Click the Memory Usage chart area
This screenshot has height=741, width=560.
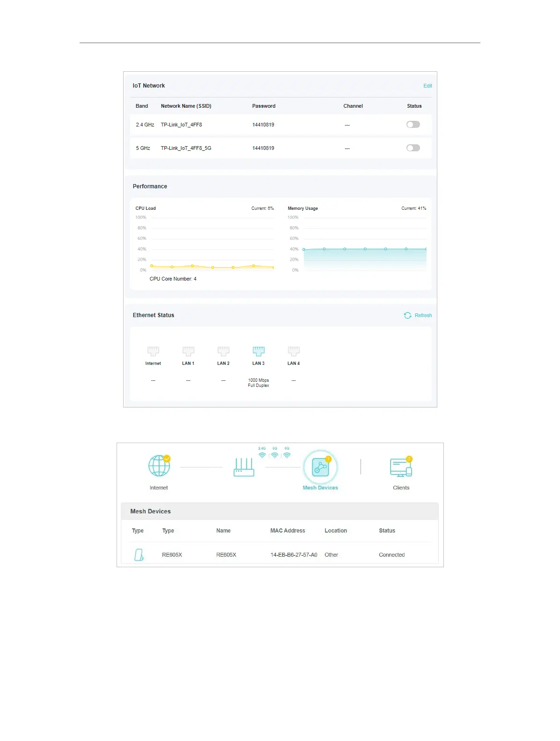point(365,258)
